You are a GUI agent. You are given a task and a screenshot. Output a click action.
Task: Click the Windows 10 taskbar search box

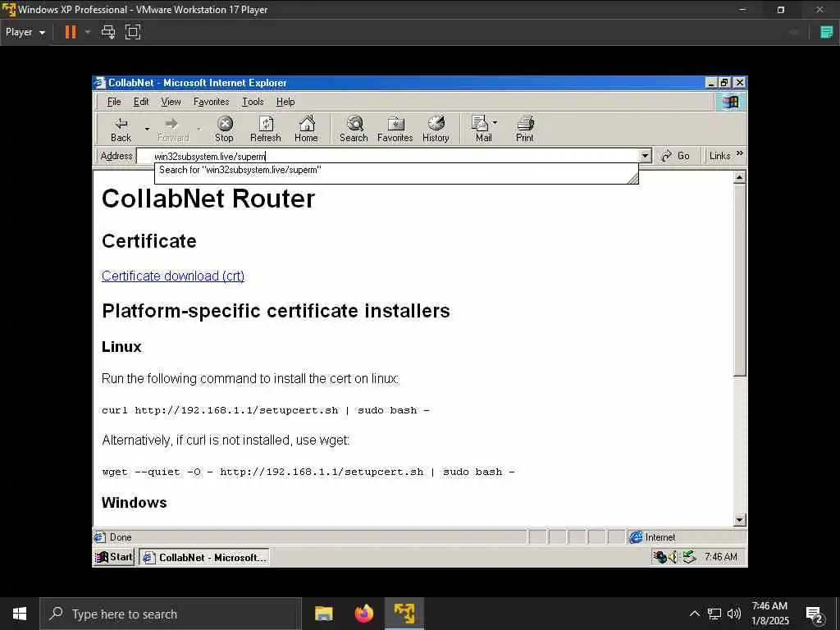coord(171,614)
